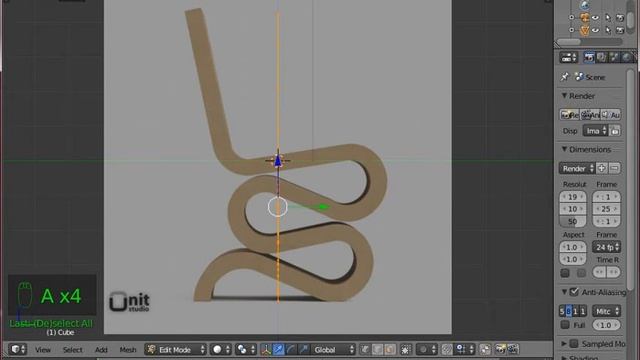Select the rotate manipulator arc icon
Screen dimensions: 640x360
[x=291, y=349]
